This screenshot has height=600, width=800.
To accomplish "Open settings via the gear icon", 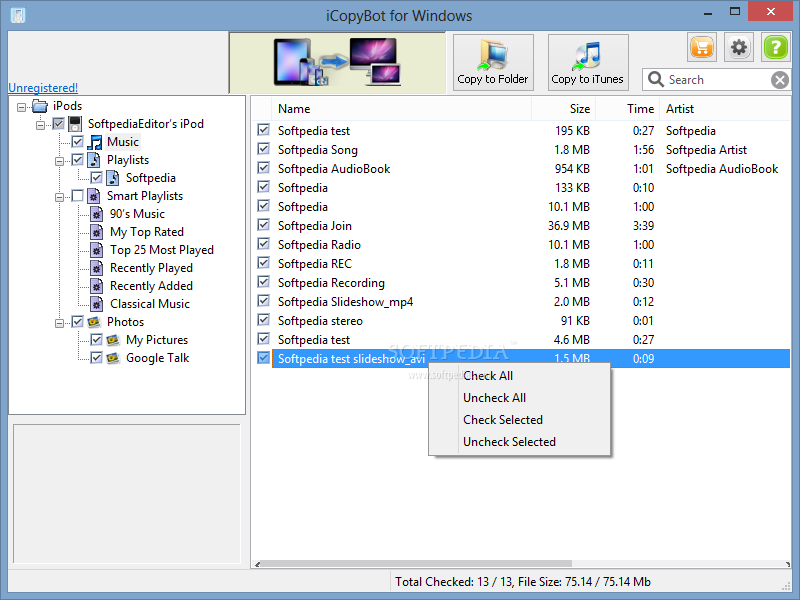I will [739, 47].
